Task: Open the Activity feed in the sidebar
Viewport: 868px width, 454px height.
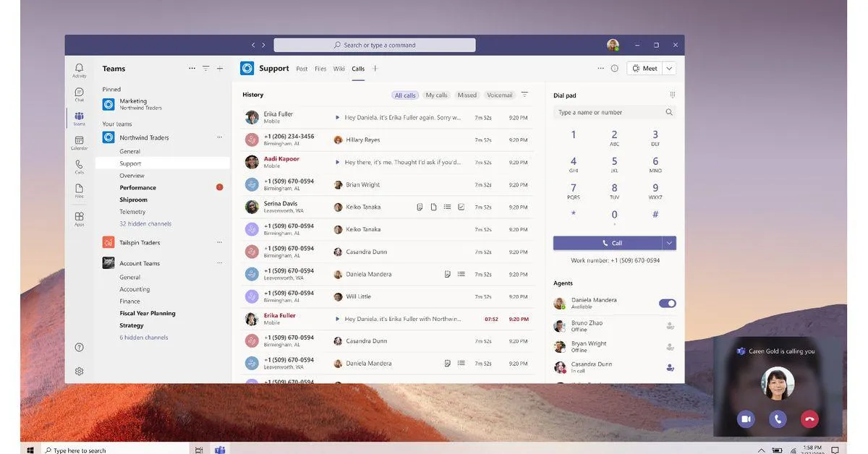Action: [79, 70]
